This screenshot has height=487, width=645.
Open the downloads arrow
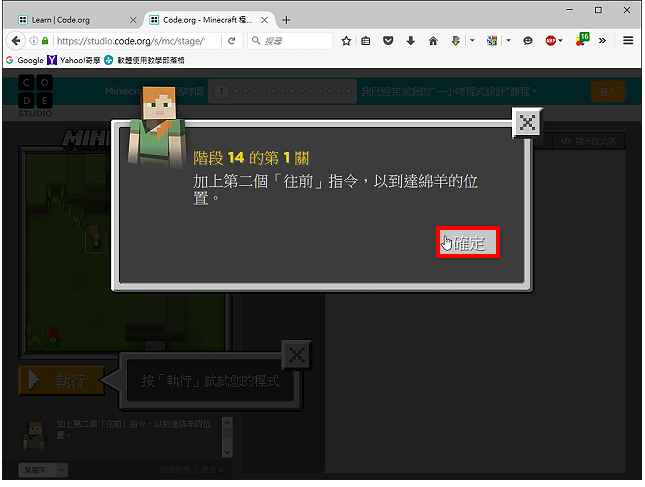pos(411,41)
